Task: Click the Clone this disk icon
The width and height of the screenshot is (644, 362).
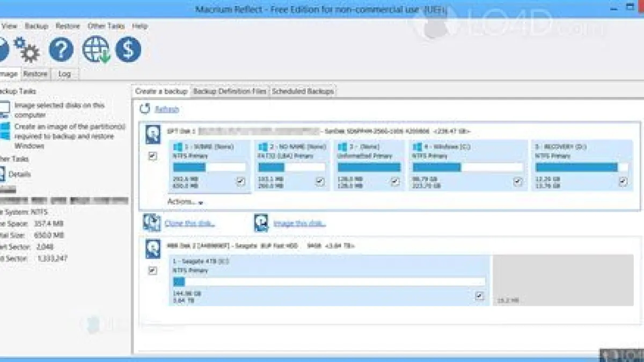Action: [152, 222]
